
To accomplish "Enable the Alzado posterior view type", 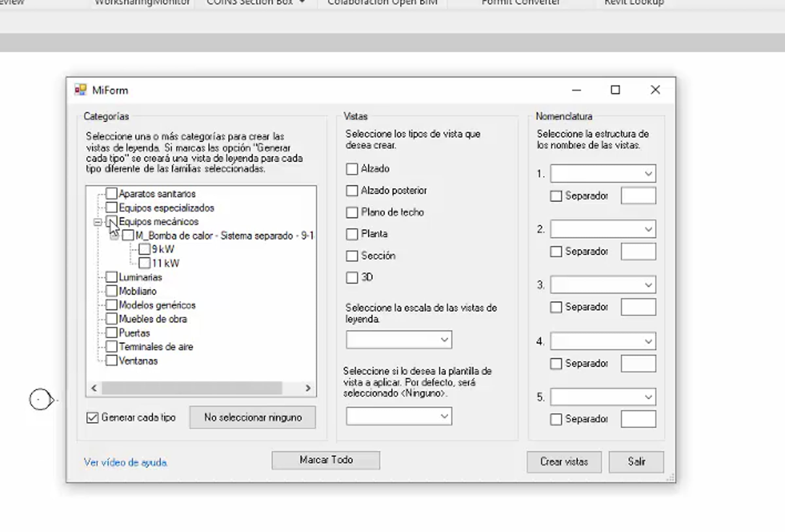I will point(352,191).
